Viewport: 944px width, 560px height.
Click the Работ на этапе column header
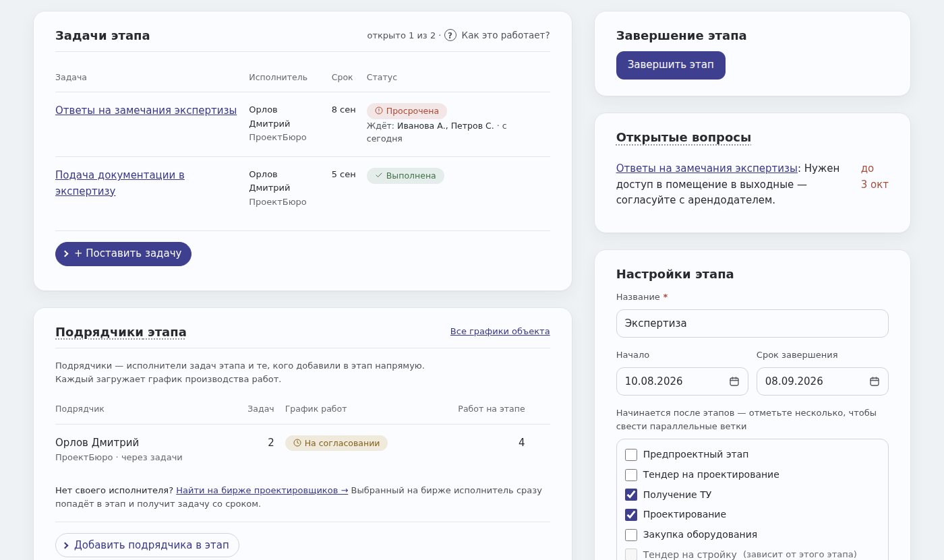point(492,409)
